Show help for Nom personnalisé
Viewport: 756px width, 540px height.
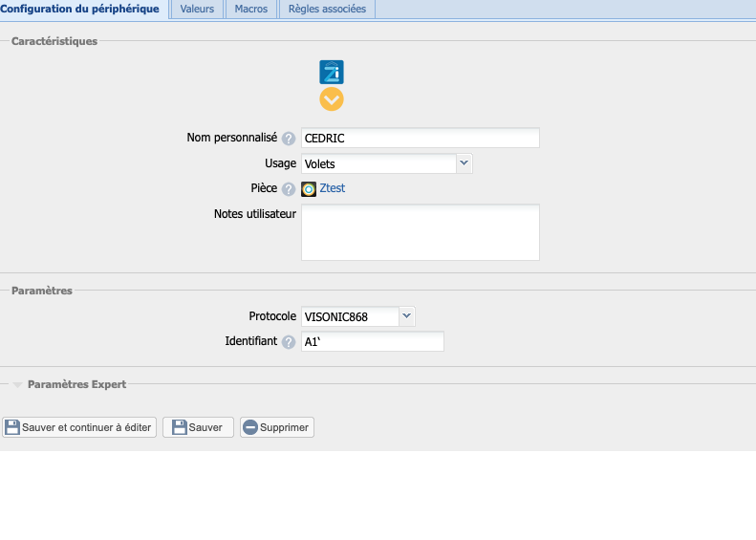(x=289, y=139)
